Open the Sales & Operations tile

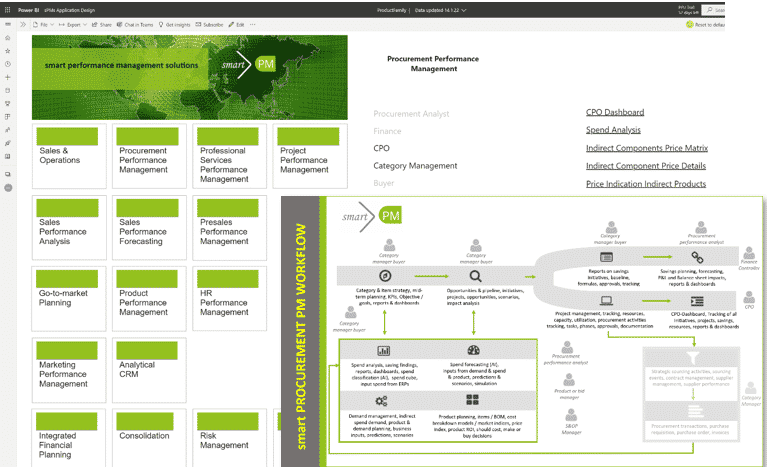coord(69,156)
